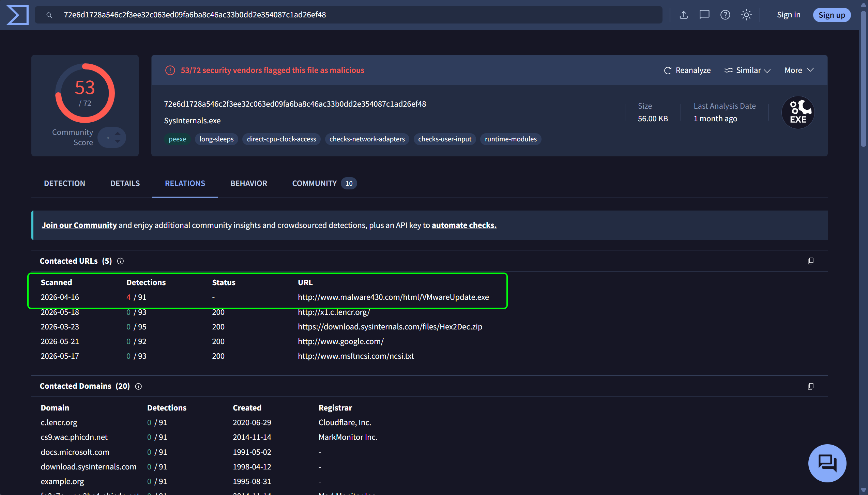Expand the Similar dropdown
Screen dimensions: 868x495
pyautogui.click(x=747, y=70)
